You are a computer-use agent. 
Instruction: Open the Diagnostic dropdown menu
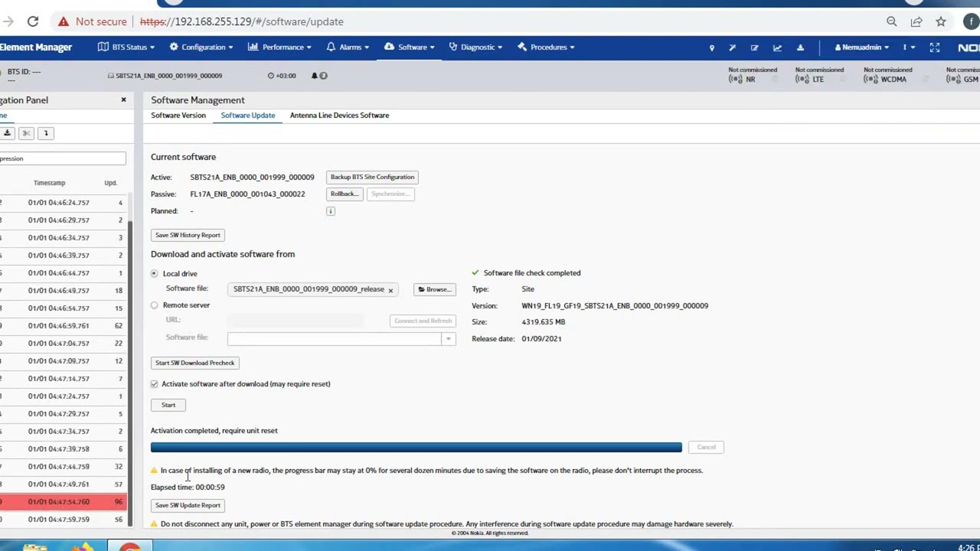click(475, 47)
